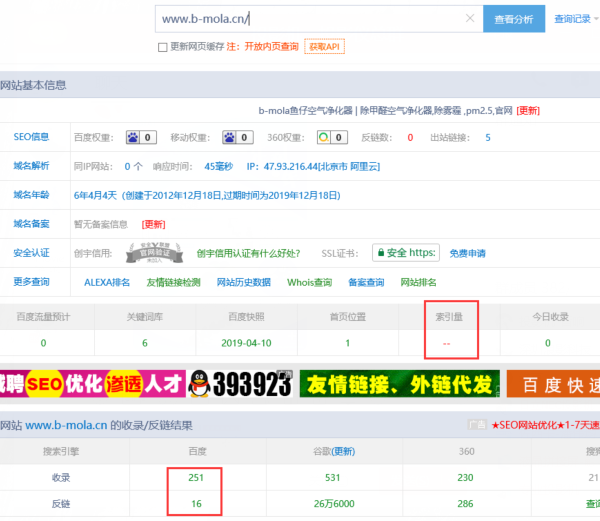This screenshot has width=600, height=521.
Task: Select the 域名年龄 row label
Action: tap(31, 195)
